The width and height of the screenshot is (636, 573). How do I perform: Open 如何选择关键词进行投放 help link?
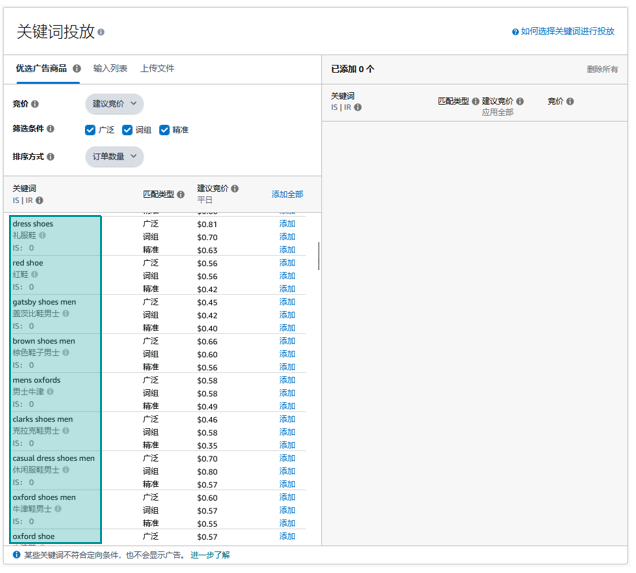point(567,32)
